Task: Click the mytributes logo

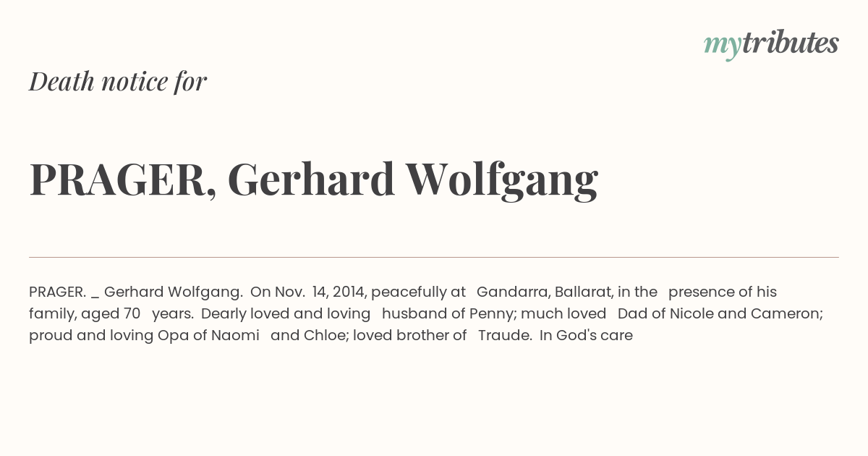Action: pyautogui.click(x=771, y=44)
